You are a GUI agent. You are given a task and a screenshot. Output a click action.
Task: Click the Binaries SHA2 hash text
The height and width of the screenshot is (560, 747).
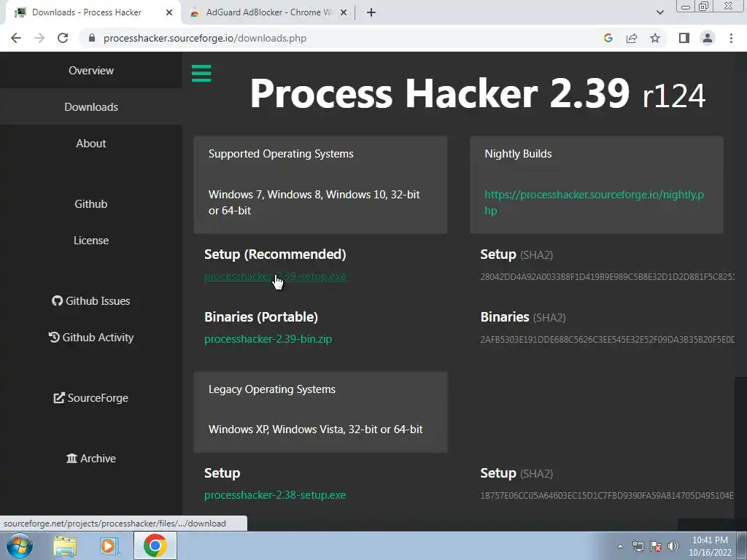(x=607, y=340)
